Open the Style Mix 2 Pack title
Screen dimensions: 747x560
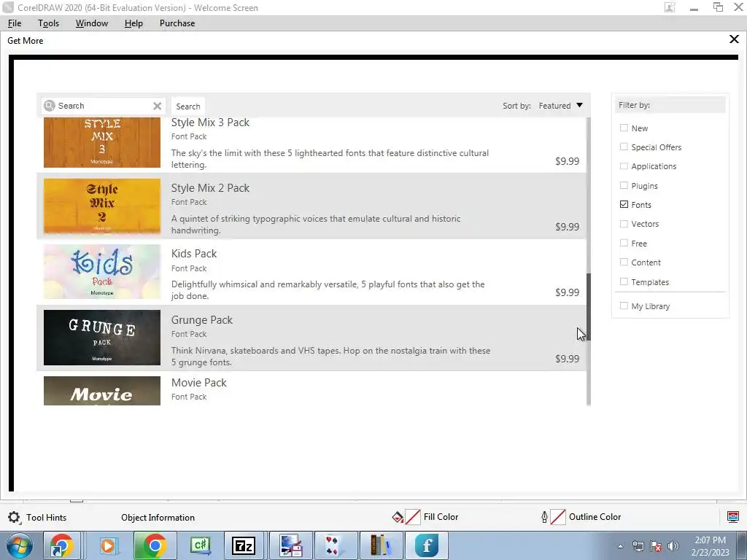pyautogui.click(x=210, y=188)
